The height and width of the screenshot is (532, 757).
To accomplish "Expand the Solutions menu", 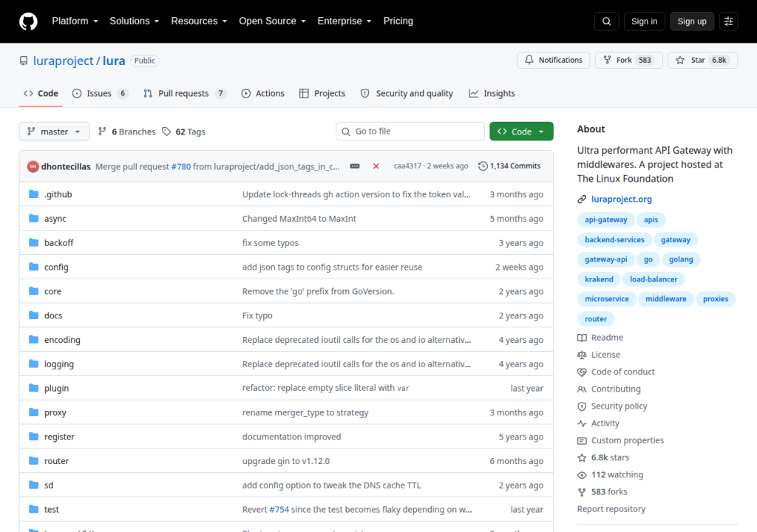I will click(x=135, y=21).
